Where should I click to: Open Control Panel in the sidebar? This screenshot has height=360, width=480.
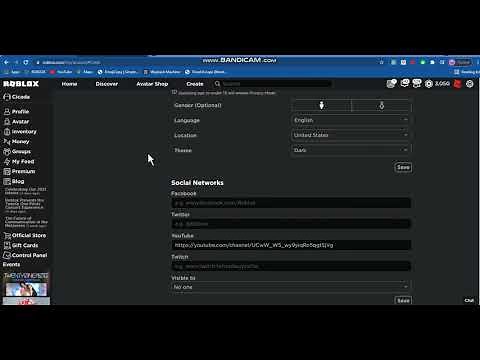(x=25, y=255)
